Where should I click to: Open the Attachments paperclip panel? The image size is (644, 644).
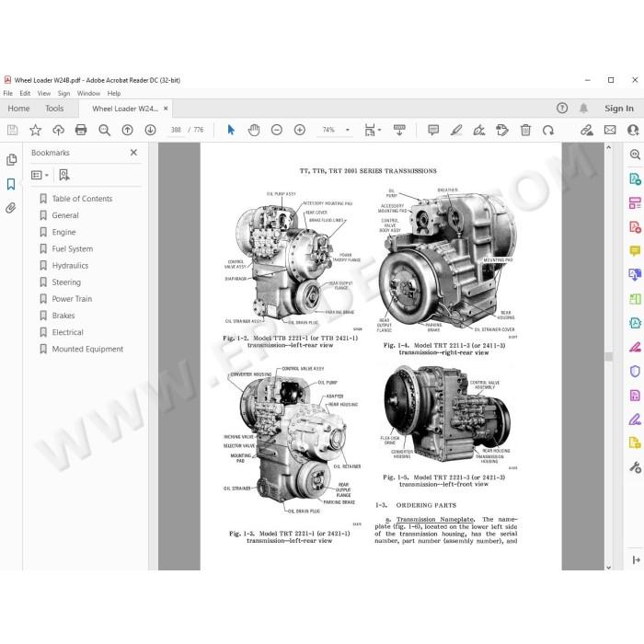11,208
